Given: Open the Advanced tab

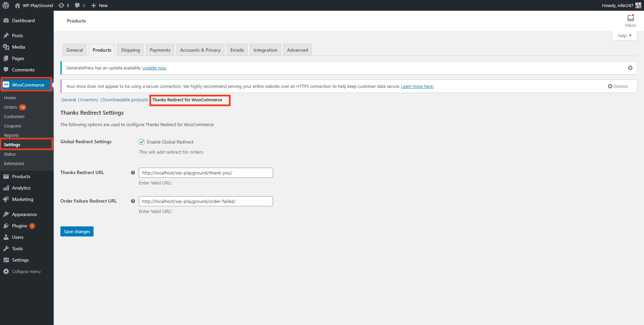Looking at the screenshot, I should 298,50.
